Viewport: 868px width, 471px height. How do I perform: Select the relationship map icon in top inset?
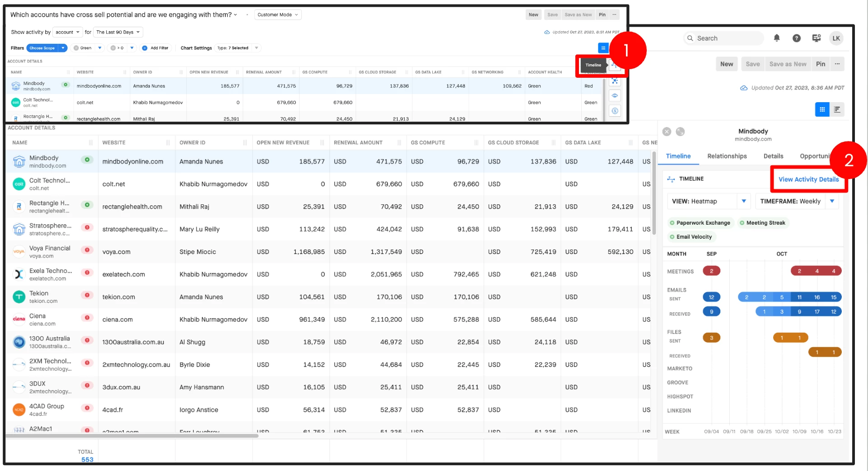[x=615, y=81]
